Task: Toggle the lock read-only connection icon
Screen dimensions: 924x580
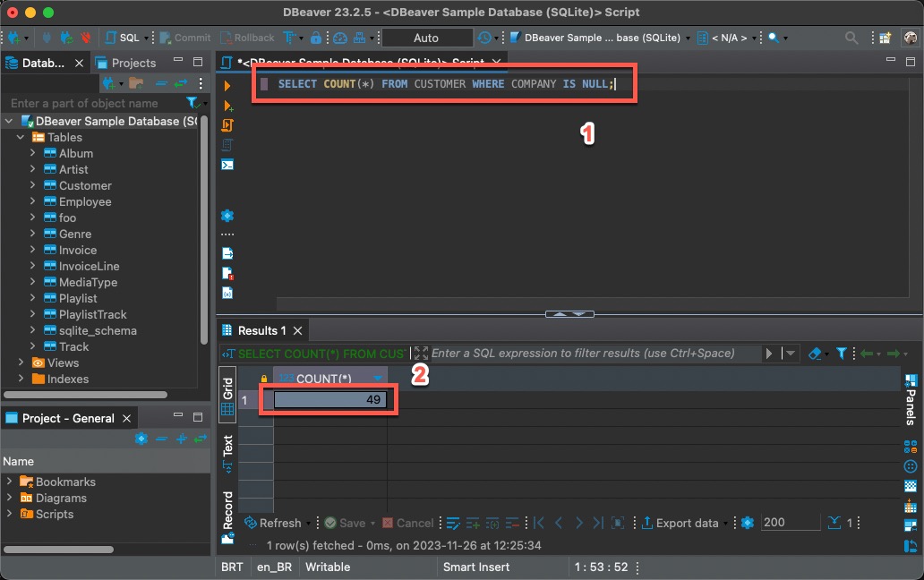Action: pos(316,38)
